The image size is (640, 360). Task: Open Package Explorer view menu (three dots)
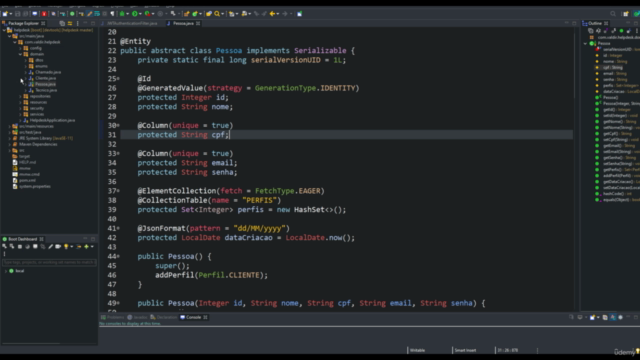78,23
